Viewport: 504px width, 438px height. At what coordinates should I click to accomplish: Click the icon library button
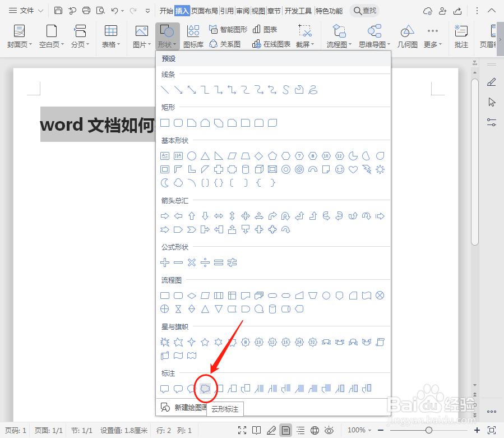tap(193, 36)
